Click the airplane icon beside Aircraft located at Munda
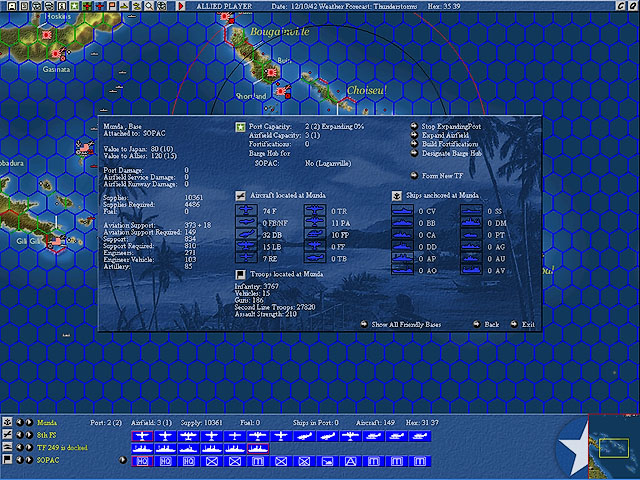The image size is (640, 480). coord(240,196)
